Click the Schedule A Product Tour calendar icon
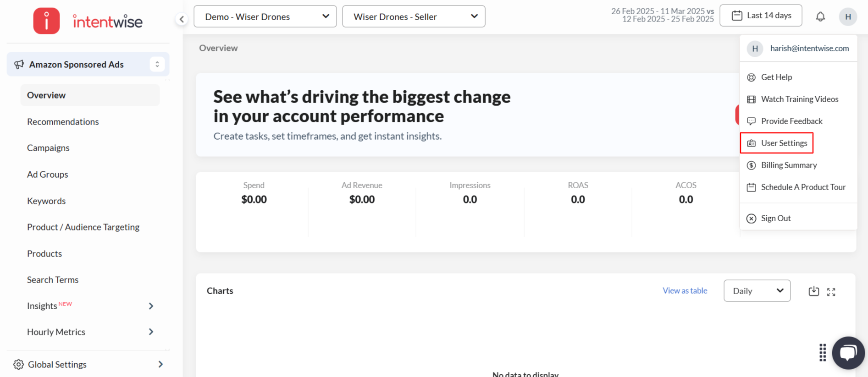This screenshot has width=868, height=377. [751, 187]
